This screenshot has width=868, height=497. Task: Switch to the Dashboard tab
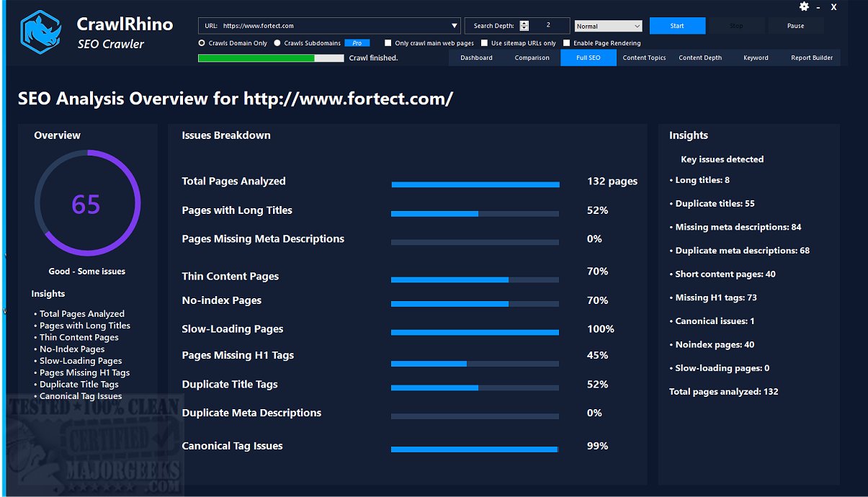click(476, 58)
